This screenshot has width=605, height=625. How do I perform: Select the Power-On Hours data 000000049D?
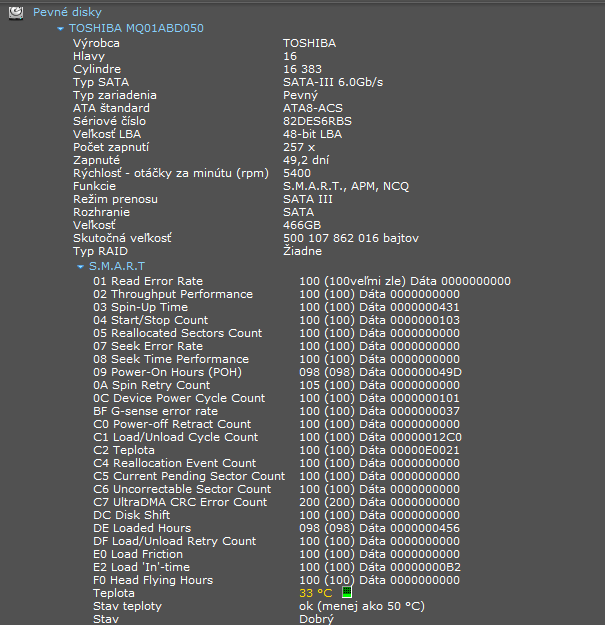(x=426, y=372)
